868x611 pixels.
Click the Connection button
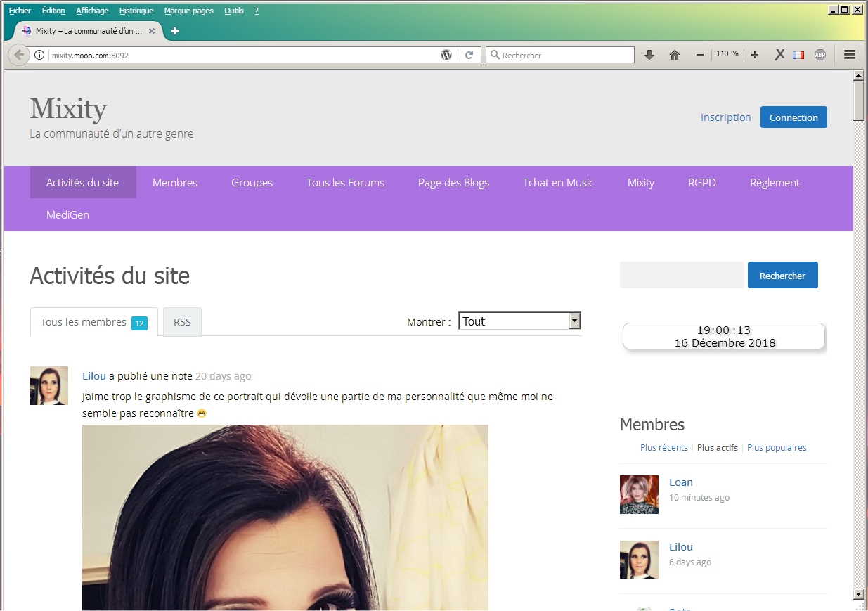point(793,117)
